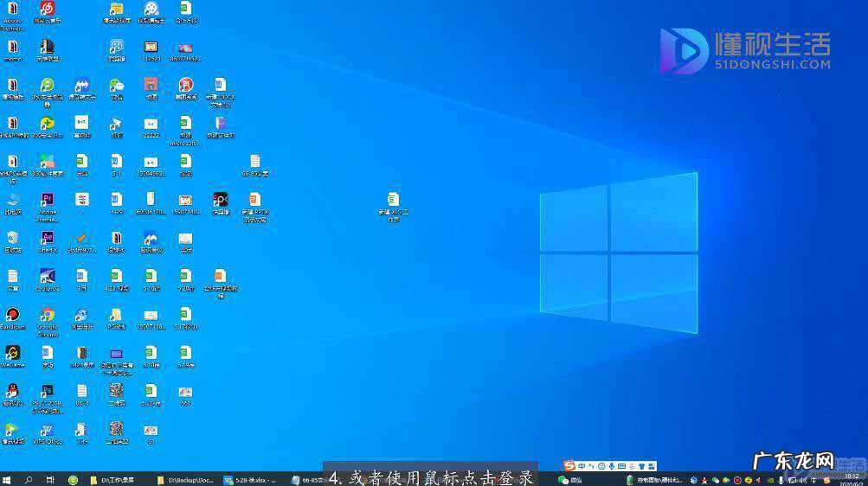Click the taskbar search magnifier icon

(29, 479)
